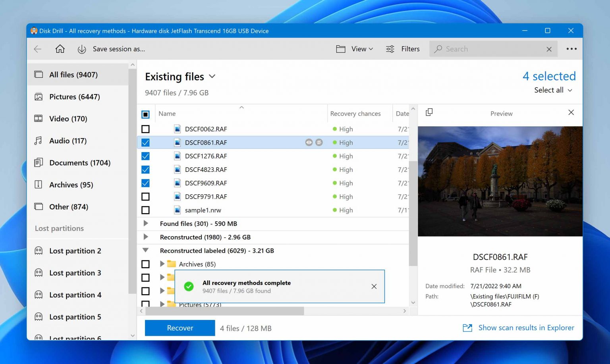610x364 pixels.
Task: Open the Filters panel
Action: click(403, 49)
